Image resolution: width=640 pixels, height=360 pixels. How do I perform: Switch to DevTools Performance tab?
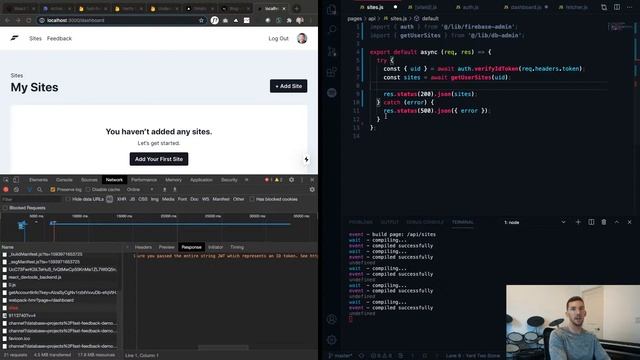click(144, 180)
